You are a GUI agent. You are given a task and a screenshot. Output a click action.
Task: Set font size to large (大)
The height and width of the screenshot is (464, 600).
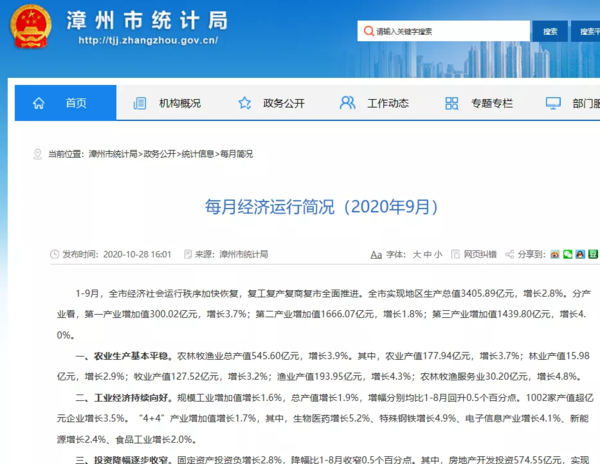417,255
